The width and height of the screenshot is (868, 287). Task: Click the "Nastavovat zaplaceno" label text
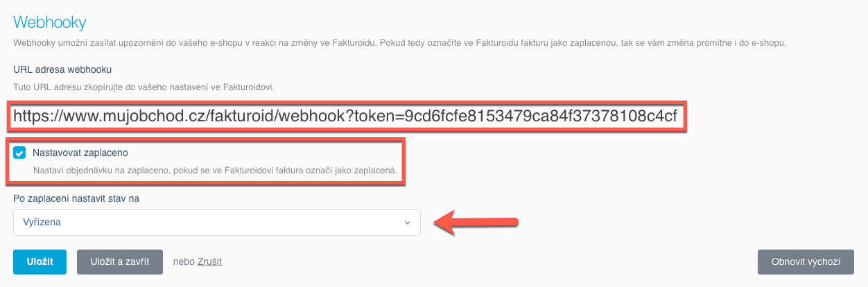pyautogui.click(x=80, y=153)
